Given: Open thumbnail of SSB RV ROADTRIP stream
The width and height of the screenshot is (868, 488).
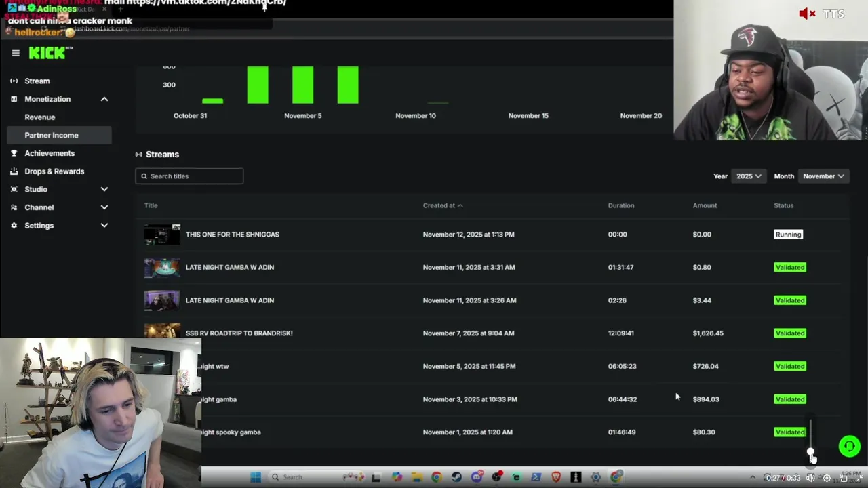Looking at the screenshot, I should [x=162, y=331].
